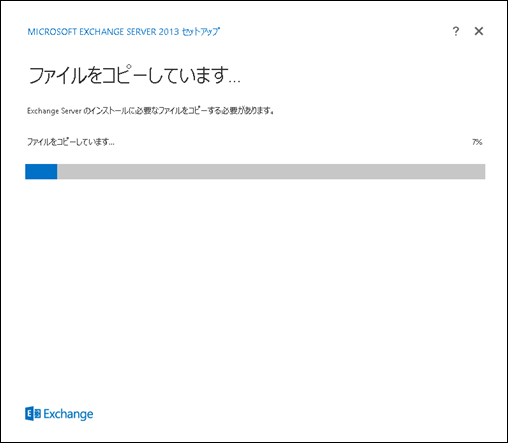Screen dimensions: 508x443
Task: Open the help question mark icon
Action: pyautogui.click(x=456, y=31)
